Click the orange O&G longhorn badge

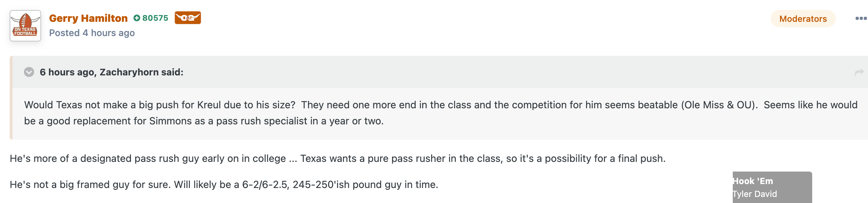[x=188, y=18]
